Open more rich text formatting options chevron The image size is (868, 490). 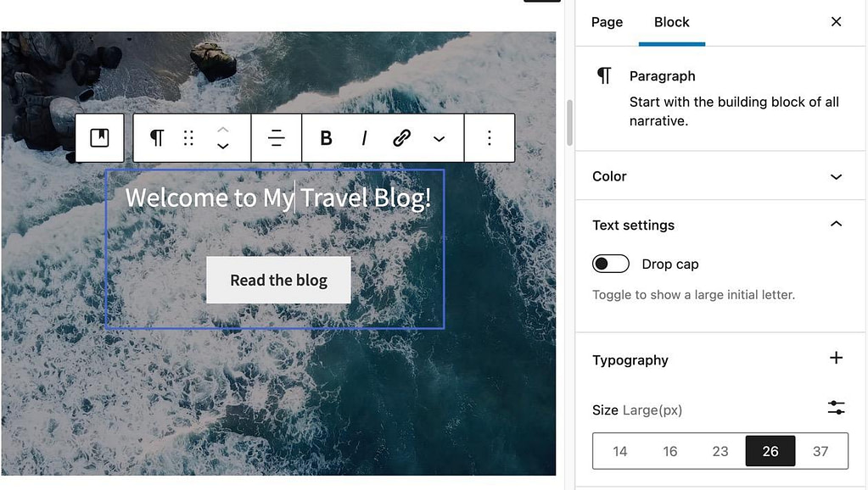click(439, 137)
